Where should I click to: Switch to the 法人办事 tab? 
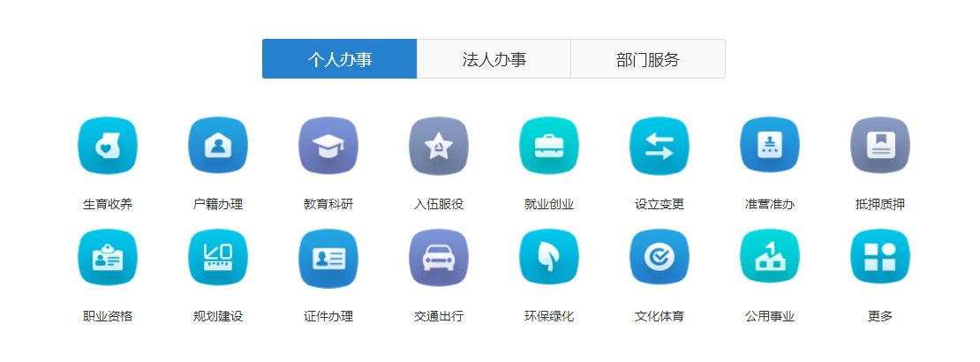point(494,59)
